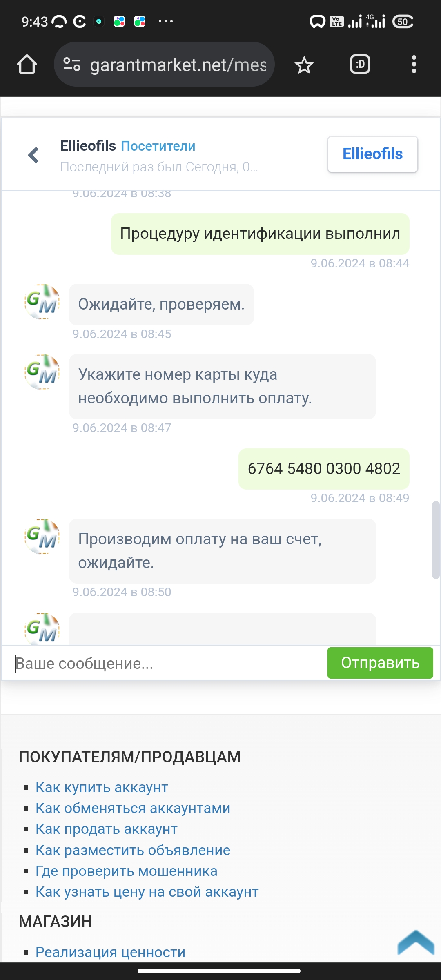Click the chat scrollbar thumb
This screenshot has width=441, height=980.
click(436, 540)
